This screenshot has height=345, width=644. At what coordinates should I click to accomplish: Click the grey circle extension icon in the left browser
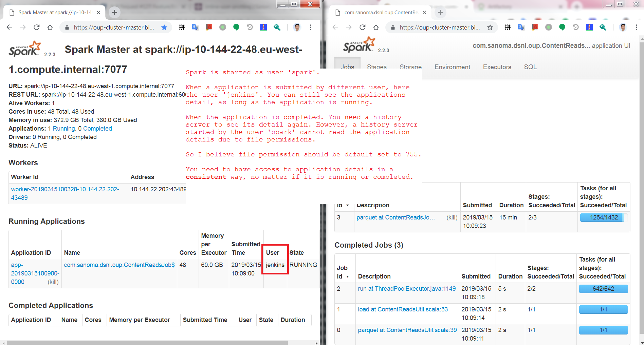click(223, 27)
